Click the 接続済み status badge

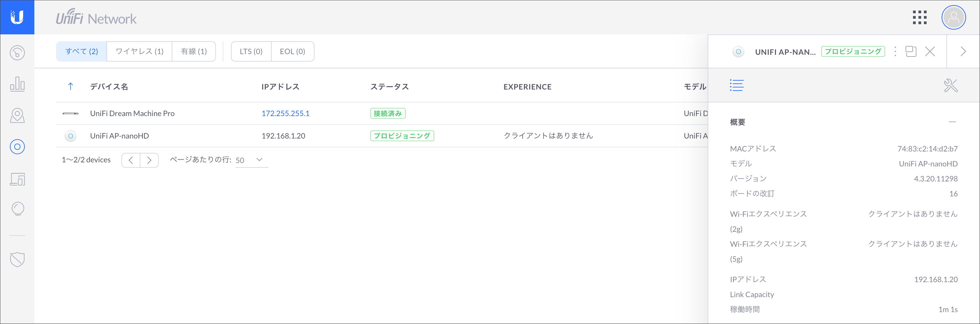click(388, 113)
